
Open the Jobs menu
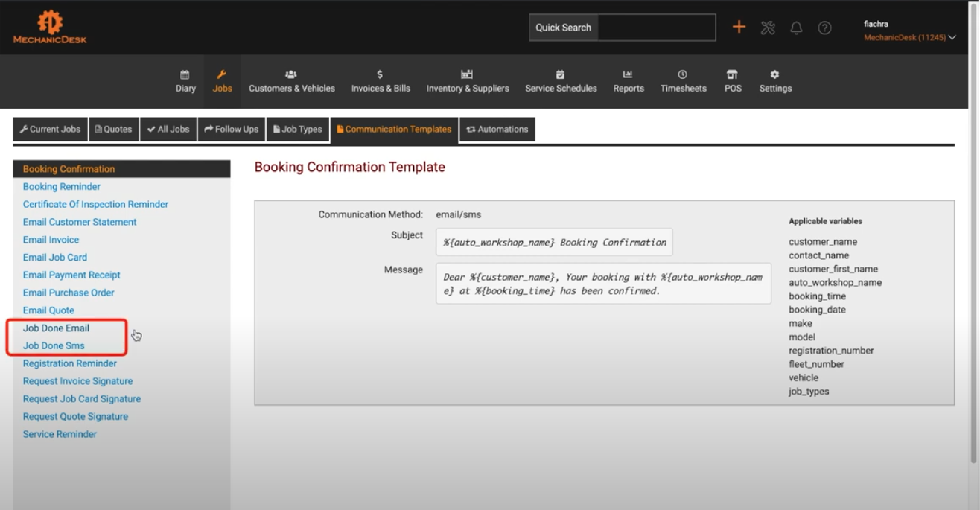pyautogui.click(x=222, y=81)
